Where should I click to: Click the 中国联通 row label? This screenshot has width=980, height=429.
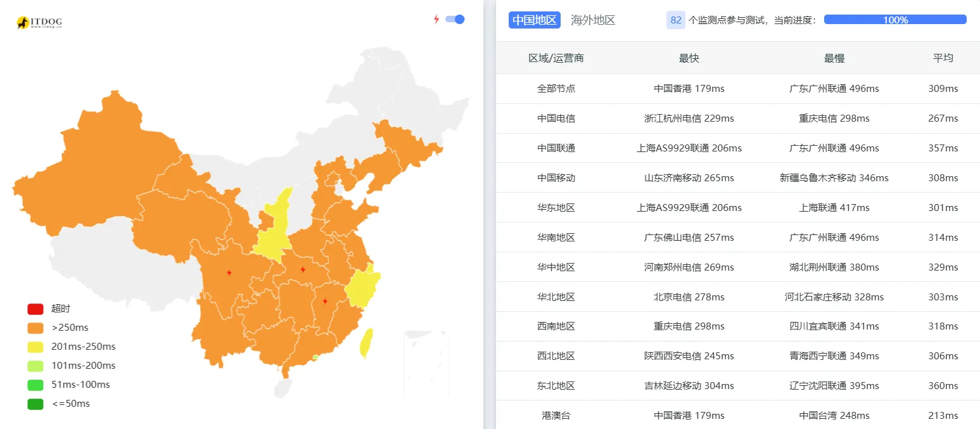(556, 148)
